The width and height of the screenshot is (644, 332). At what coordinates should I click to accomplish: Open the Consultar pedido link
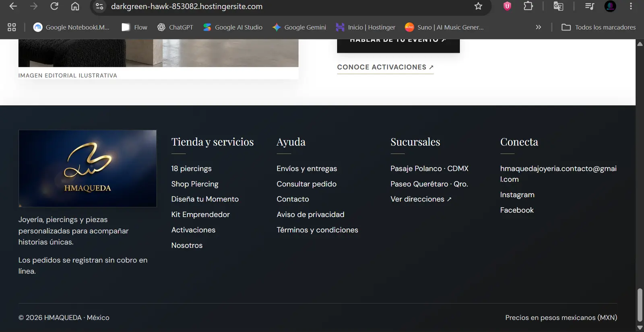[306, 184]
